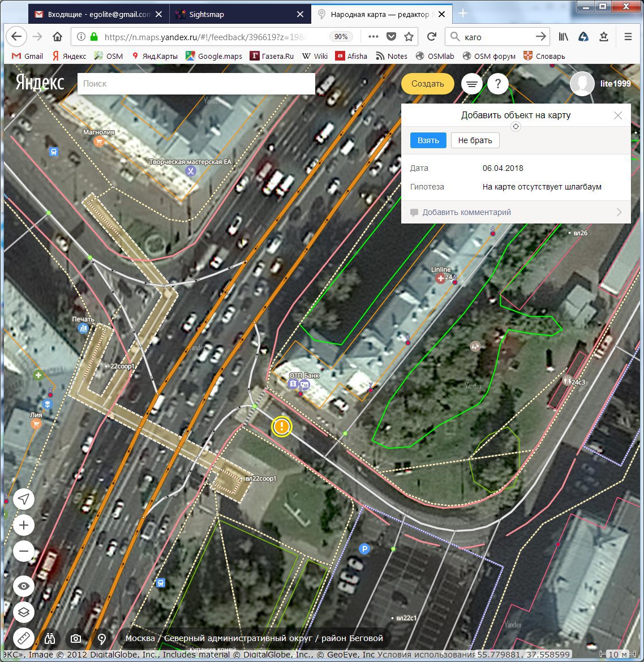Screen dimensions: 644x662
Task: Open page actions three-dots menu
Action: (373, 37)
